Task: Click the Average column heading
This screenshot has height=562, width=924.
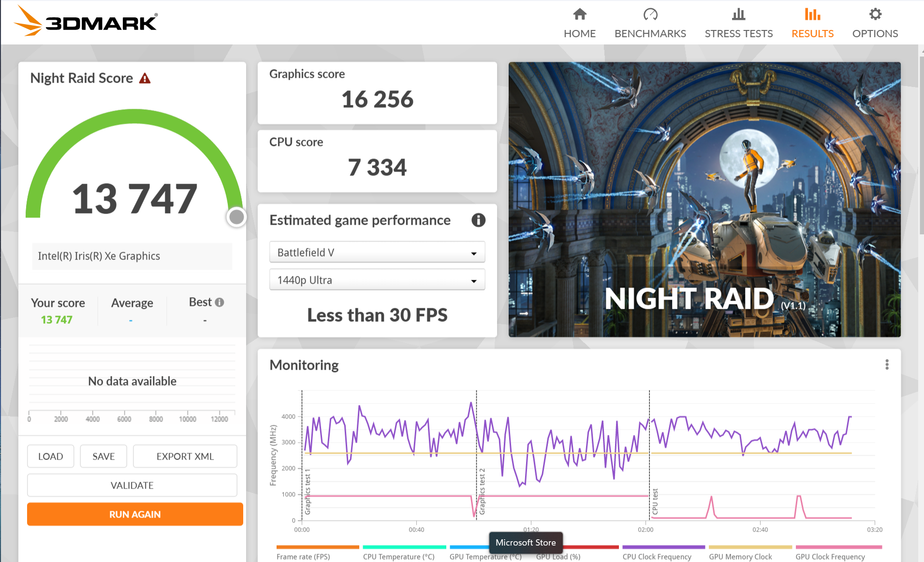Action: (x=132, y=303)
